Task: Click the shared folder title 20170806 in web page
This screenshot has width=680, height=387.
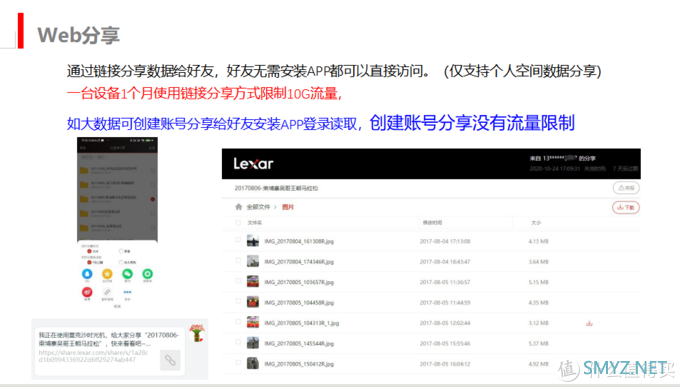Action: point(276,188)
